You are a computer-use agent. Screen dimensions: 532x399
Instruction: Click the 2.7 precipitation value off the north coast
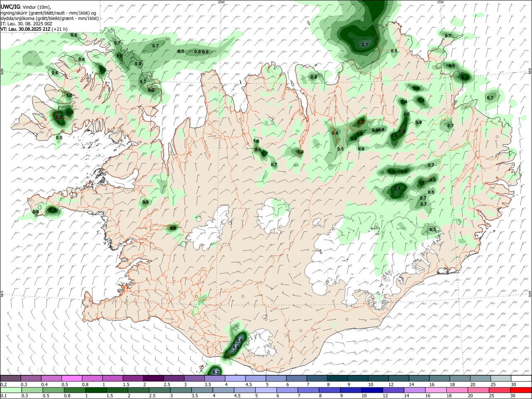tap(365, 44)
